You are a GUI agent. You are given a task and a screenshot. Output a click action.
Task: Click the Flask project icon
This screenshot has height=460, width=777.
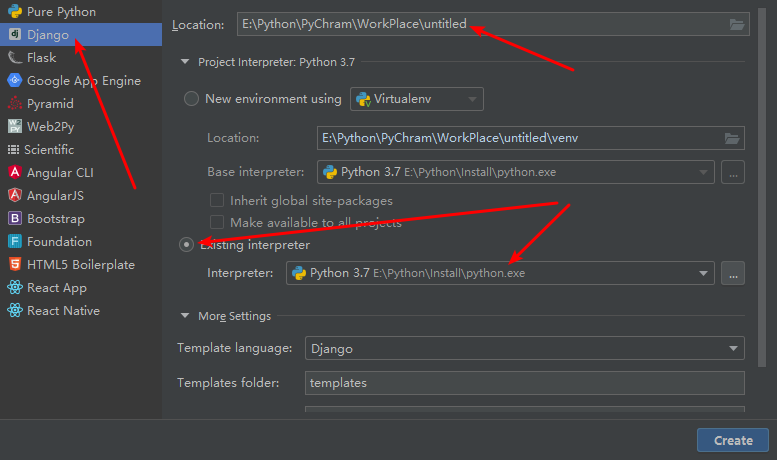coord(15,58)
